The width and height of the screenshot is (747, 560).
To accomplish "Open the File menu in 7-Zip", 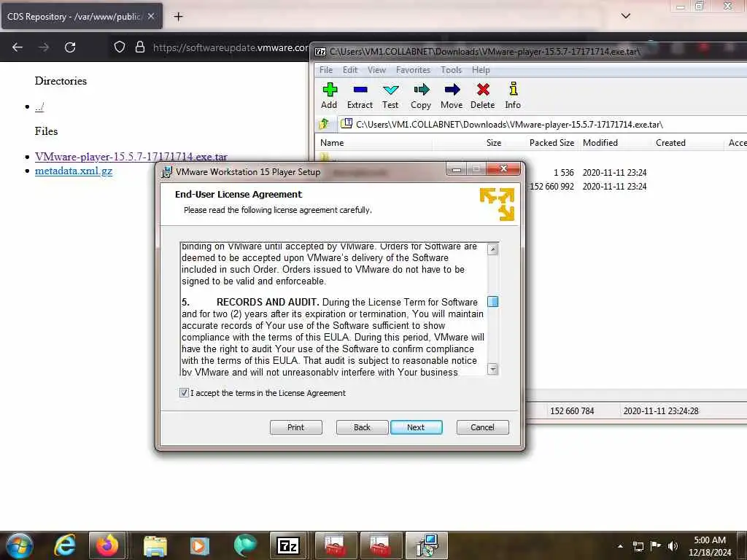I will [x=326, y=70].
